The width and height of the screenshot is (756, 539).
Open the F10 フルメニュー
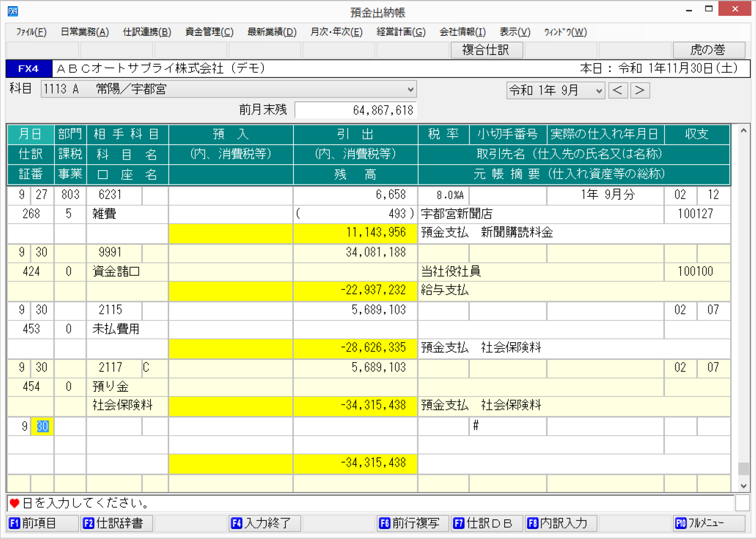(709, 523)
